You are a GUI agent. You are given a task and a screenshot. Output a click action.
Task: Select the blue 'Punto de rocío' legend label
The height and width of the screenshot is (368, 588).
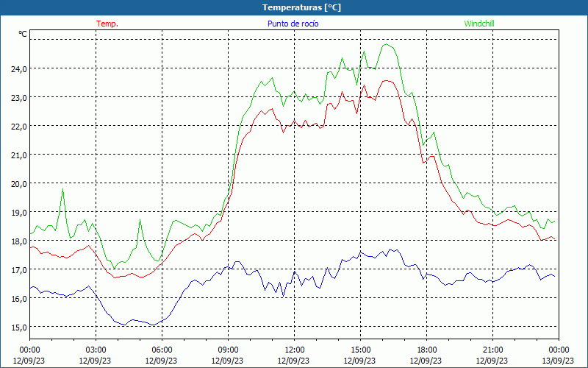click(293, 24)
